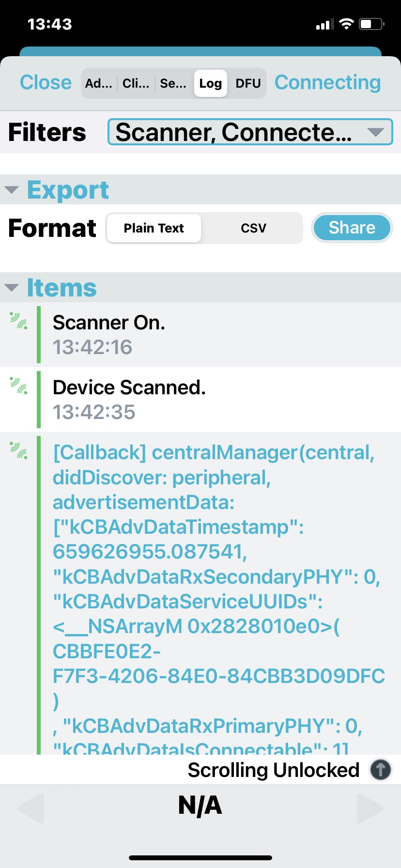Tap the scanner icon beside Scanner On

(x=19, y=321)
